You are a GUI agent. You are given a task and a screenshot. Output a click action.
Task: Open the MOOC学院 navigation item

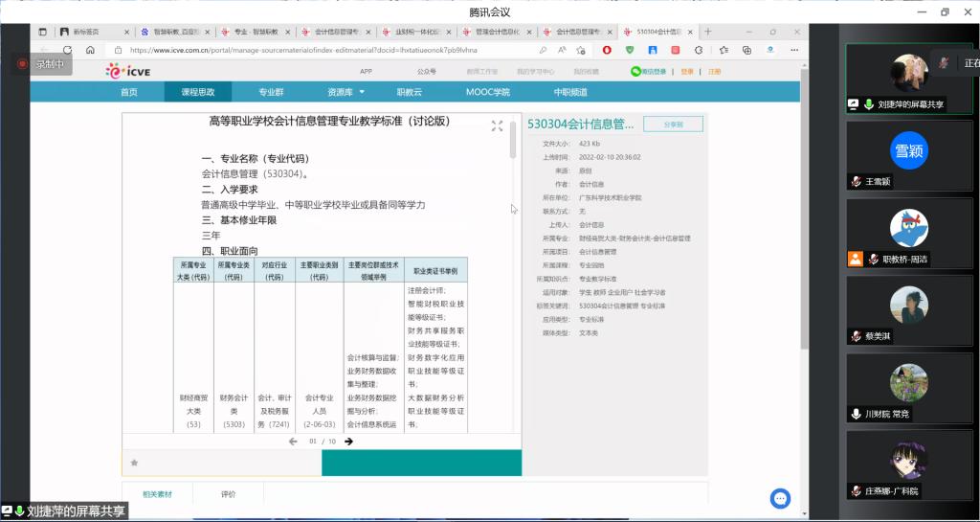487,92
